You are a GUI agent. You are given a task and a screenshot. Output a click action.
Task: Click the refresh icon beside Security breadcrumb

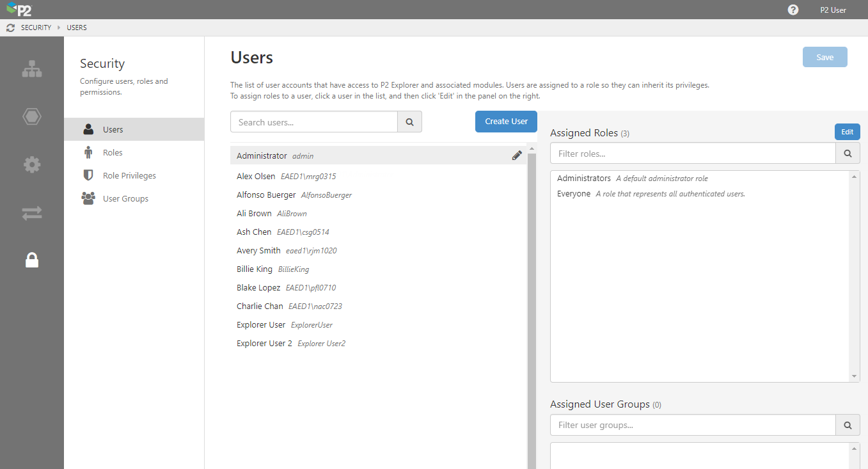[x=10, y=28]
